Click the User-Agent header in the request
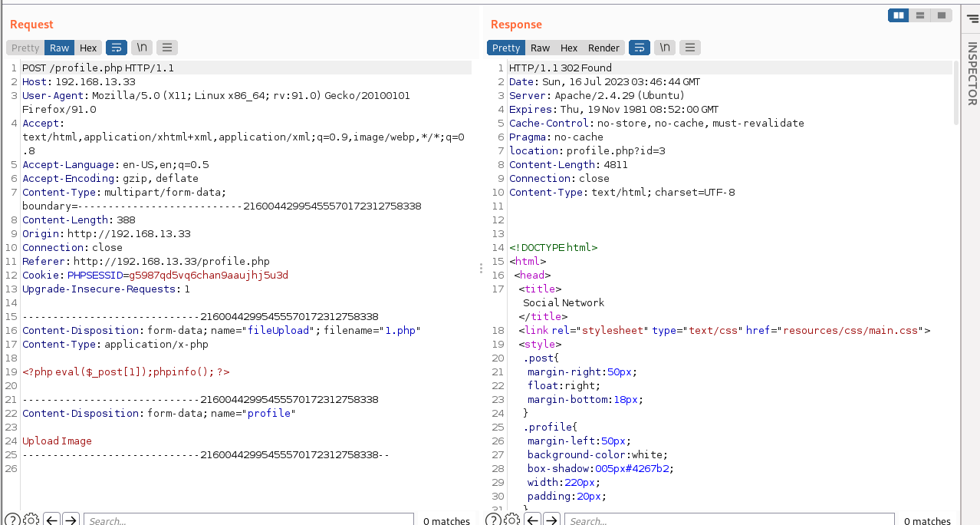This screenshot has height=525, width=980. coord(216,102)
